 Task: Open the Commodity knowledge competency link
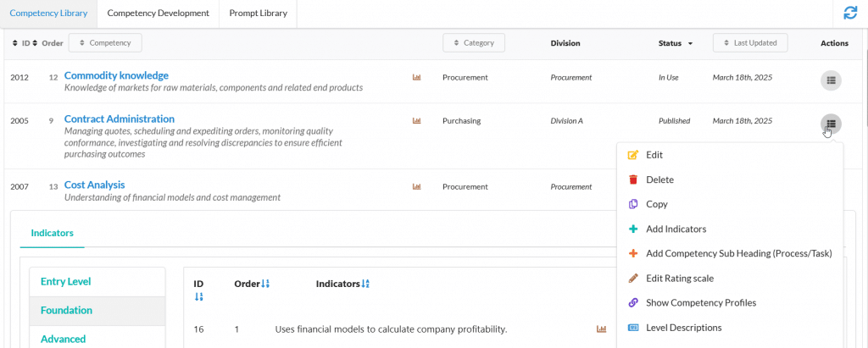(116, 75)
